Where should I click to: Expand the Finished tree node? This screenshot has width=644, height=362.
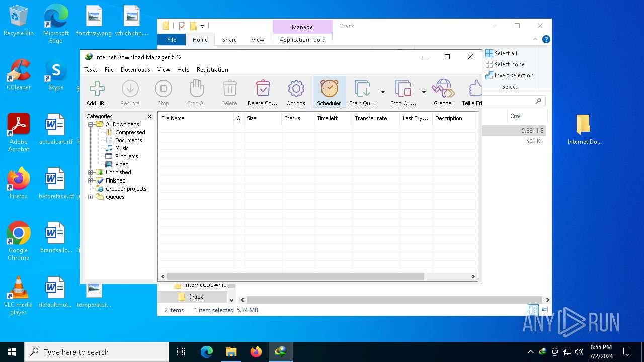pyautogui.click(x=91, y=180)
